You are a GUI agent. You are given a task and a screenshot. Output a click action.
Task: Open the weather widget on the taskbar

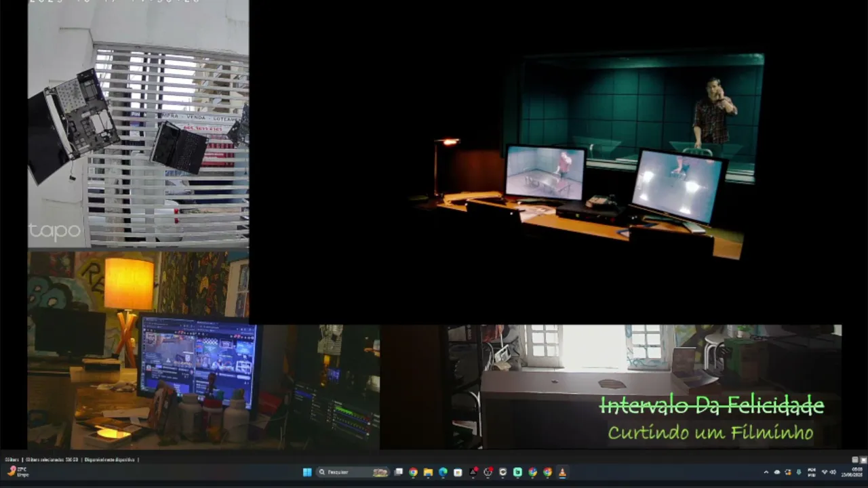[18, 472]
